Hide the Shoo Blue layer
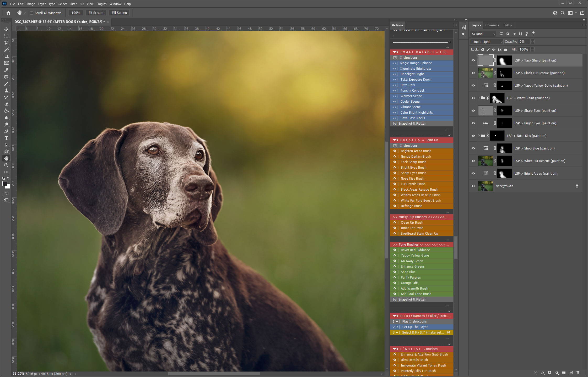Viewport: 588px width, 377px height. (473, 148)
